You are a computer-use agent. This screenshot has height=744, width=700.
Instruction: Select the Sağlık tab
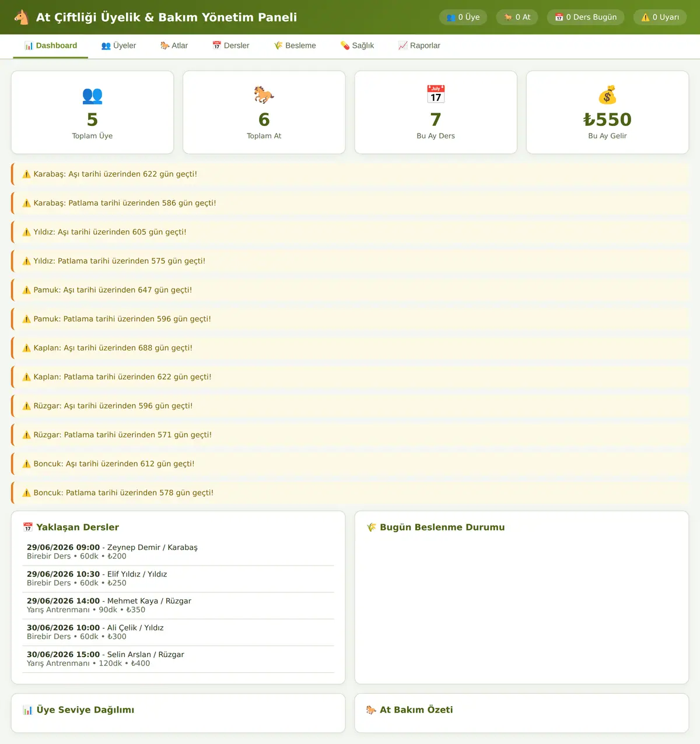tap(357, 45)
